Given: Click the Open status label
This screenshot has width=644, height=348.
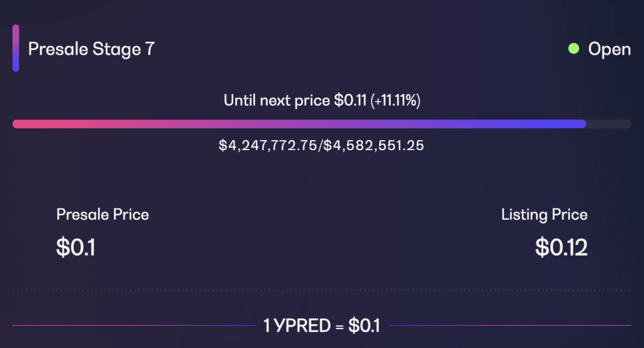Looking at the screenshot, I should [x=609, y=50].
